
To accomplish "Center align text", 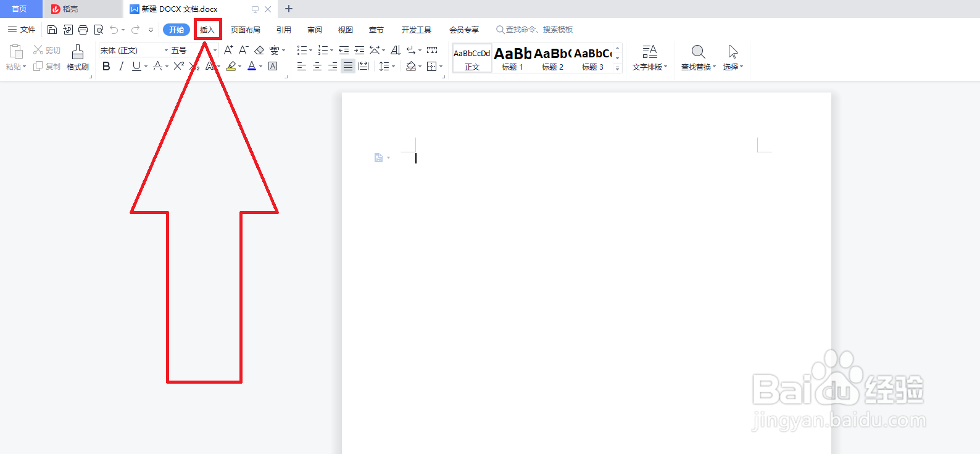I will (x=317, y=66).
